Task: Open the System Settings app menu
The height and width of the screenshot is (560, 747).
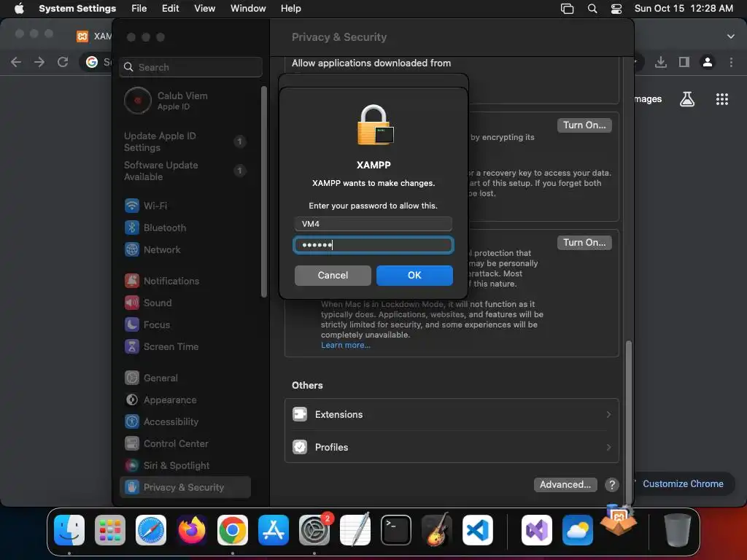Action: point(77,8)
